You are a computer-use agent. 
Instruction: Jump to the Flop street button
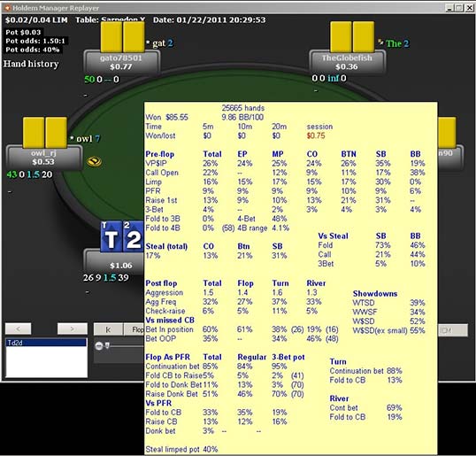pyautogui.click(x=134, y=329)
